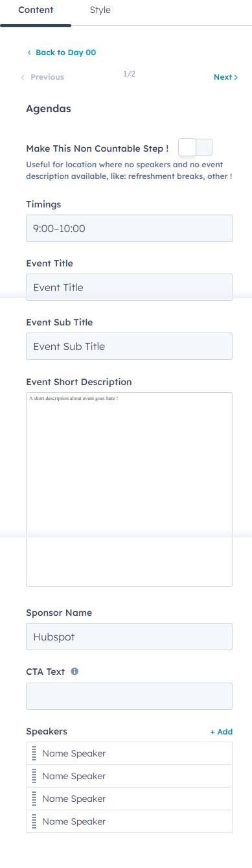This screenshot has width=252, height=868.
Task: Click into the Event Title field
Action: 129,287
